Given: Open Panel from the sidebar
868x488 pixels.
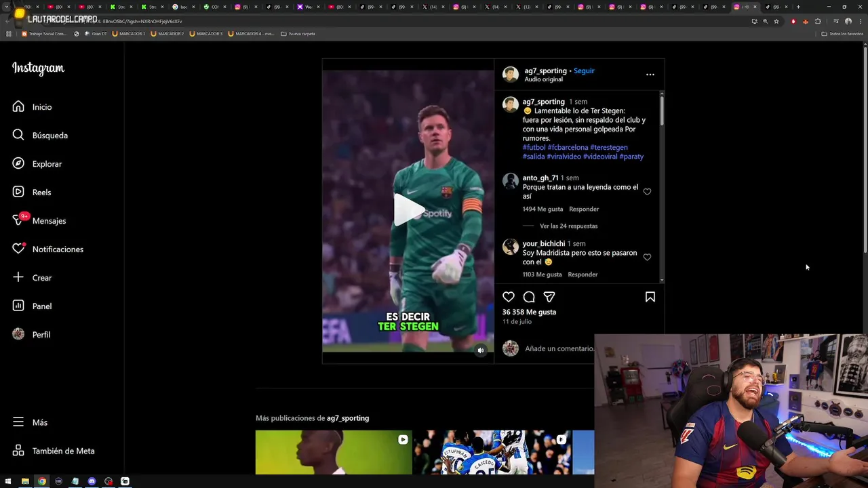Looking at the screenshot, I should 32,306.
